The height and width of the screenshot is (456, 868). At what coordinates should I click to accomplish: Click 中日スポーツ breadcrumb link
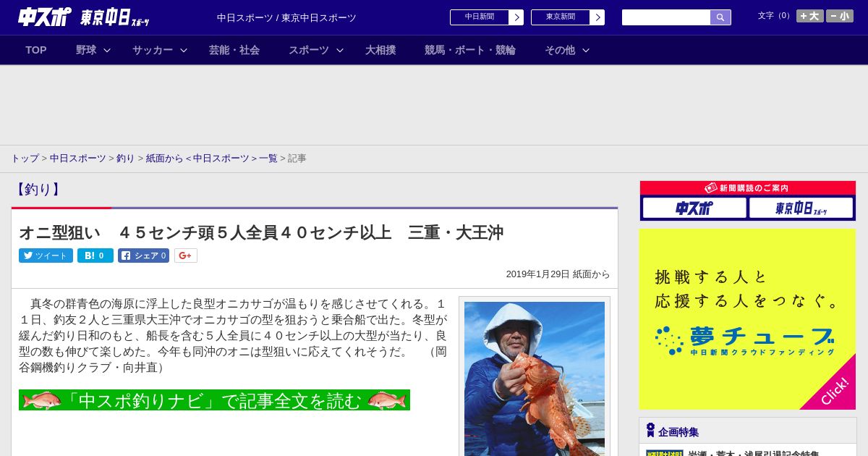click(x=78, y=158)
